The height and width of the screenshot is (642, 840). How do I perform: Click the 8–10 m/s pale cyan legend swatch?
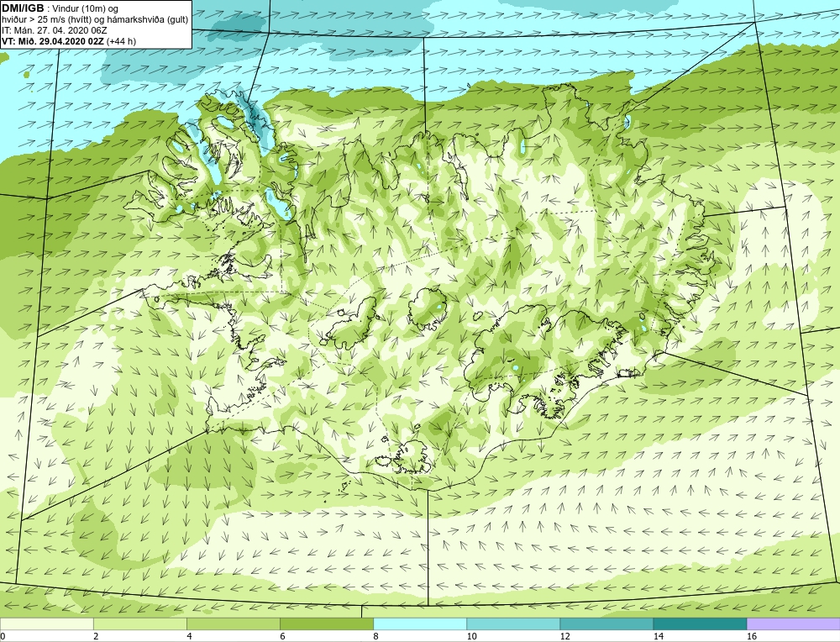click(420, 624)
